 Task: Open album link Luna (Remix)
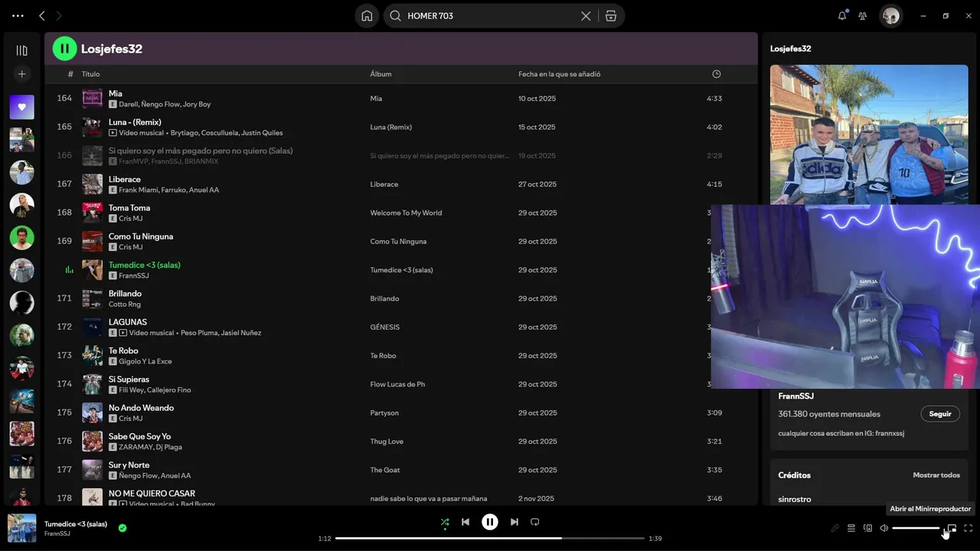tap(390, 127)
